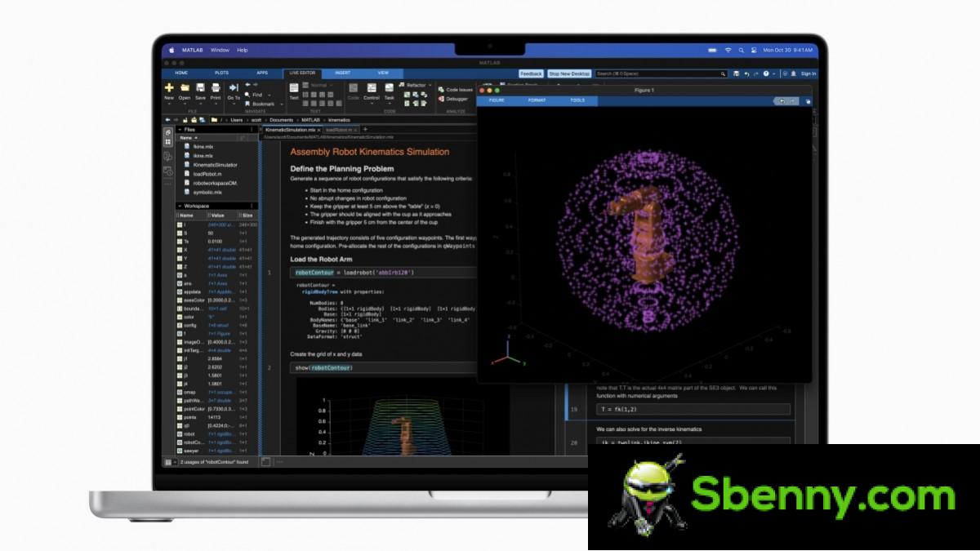Collapse the Files panel
This screenshot has height=551, width=980.
(x=179, y=129)
